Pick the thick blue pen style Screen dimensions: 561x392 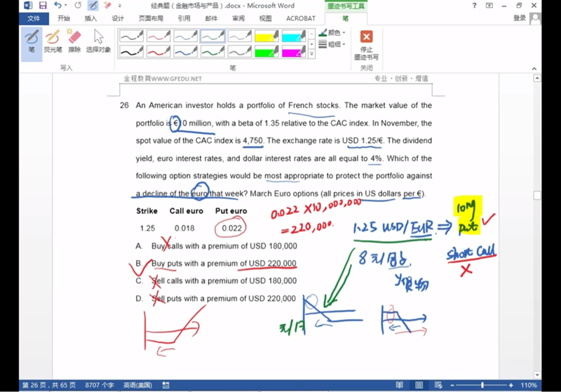(186, 51)
